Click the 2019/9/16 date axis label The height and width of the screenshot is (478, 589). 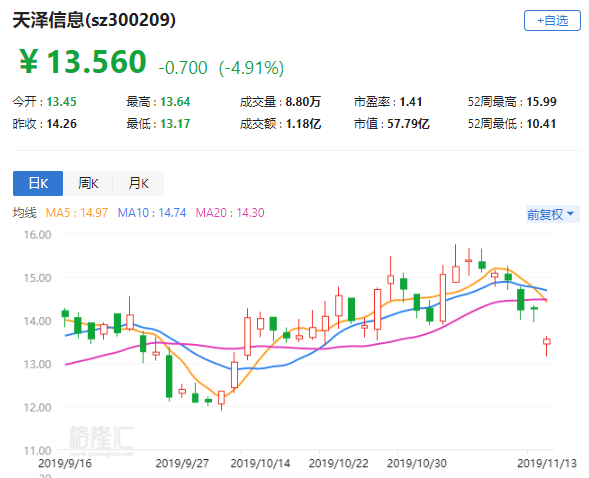(65, 463)
